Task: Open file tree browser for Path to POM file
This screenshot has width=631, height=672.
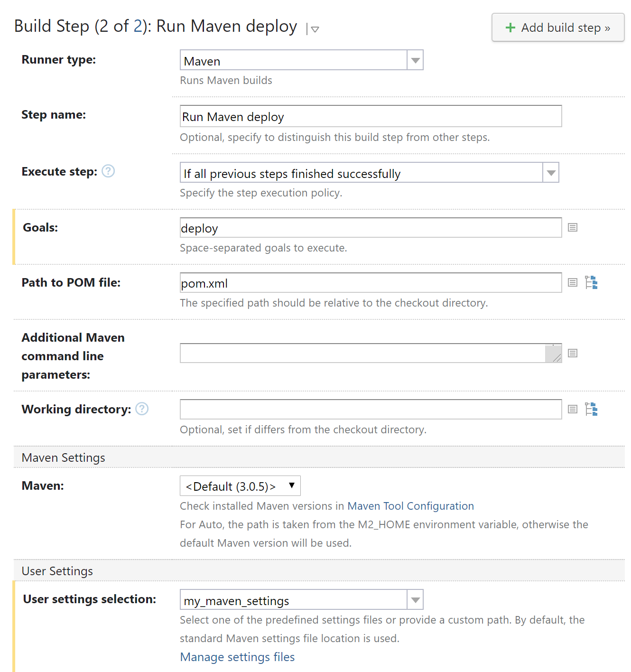Action: (x=591, y=283)
